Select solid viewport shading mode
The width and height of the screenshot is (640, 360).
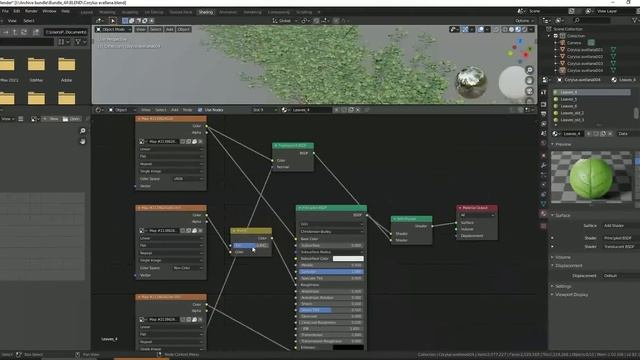pyautogui.click(x=511, y=29)
